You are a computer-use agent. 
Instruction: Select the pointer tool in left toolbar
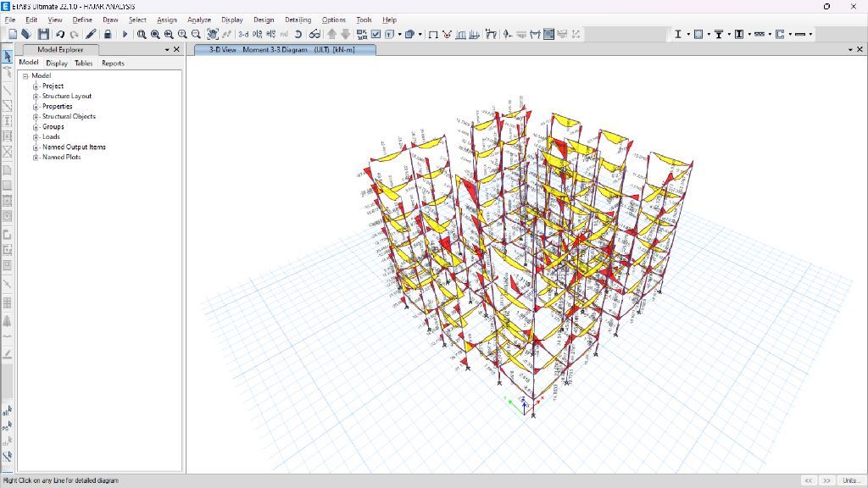[8, 57]
